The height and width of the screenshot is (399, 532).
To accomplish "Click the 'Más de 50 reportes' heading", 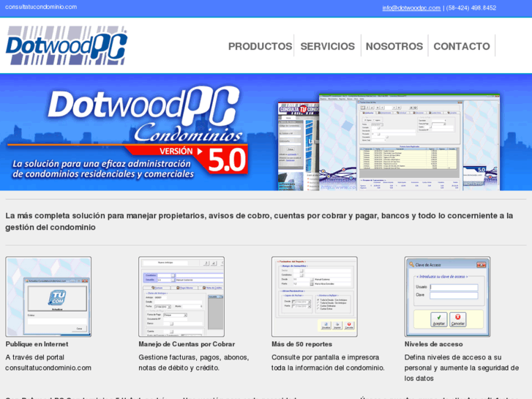I will [301, 344].
